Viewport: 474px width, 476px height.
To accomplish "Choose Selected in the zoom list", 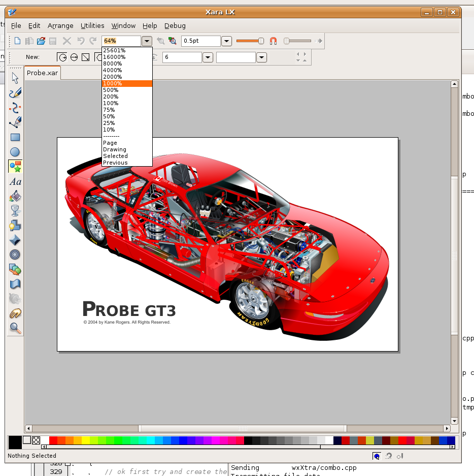I will [x=127, y=156].
